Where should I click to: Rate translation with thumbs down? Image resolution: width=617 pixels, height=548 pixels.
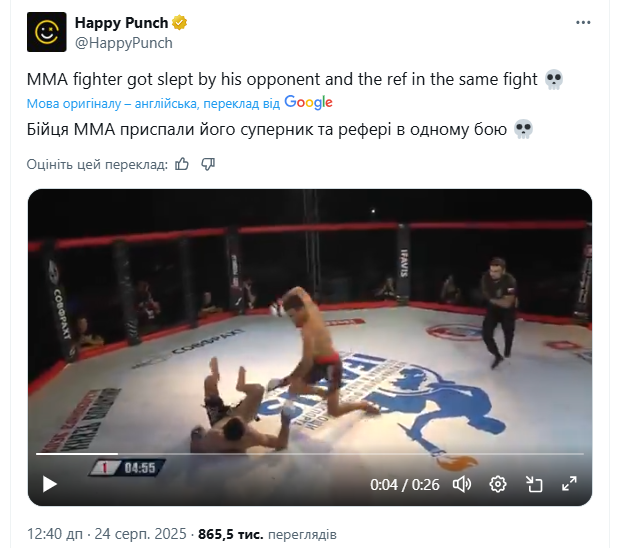point(208,164)
